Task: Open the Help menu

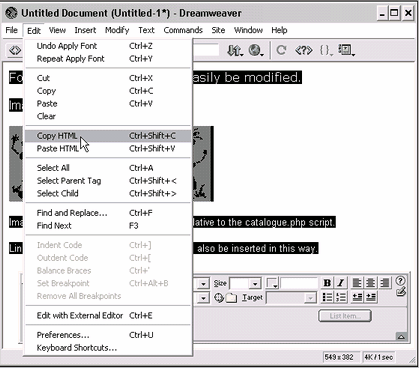Action: (279, 30)
